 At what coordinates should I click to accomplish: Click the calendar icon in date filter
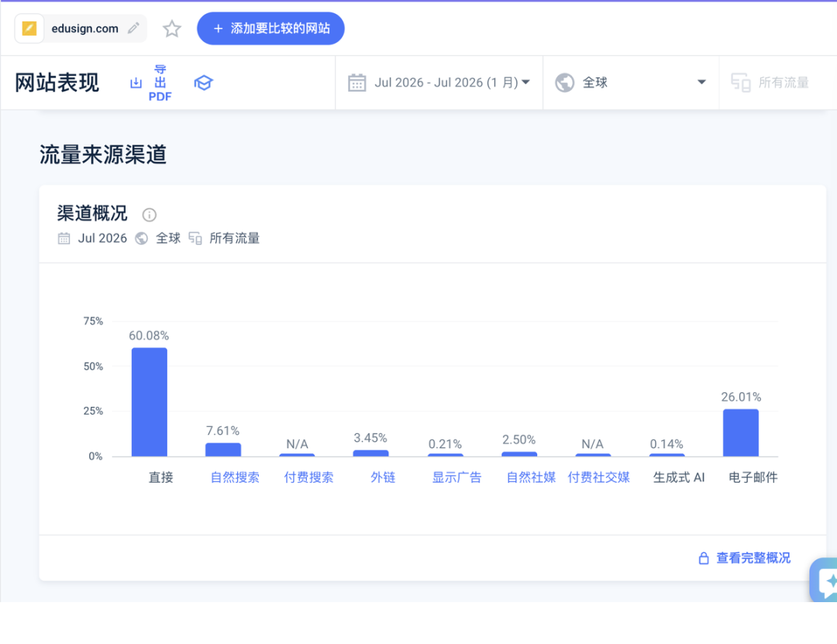tap(357, 83)
